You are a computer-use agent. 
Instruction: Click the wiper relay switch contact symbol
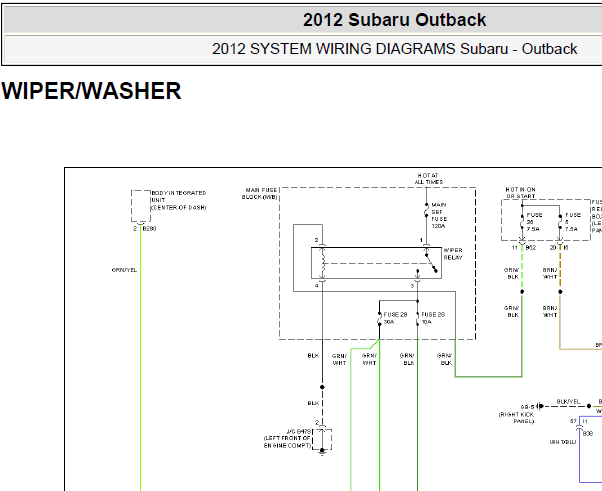coord(431,263)
